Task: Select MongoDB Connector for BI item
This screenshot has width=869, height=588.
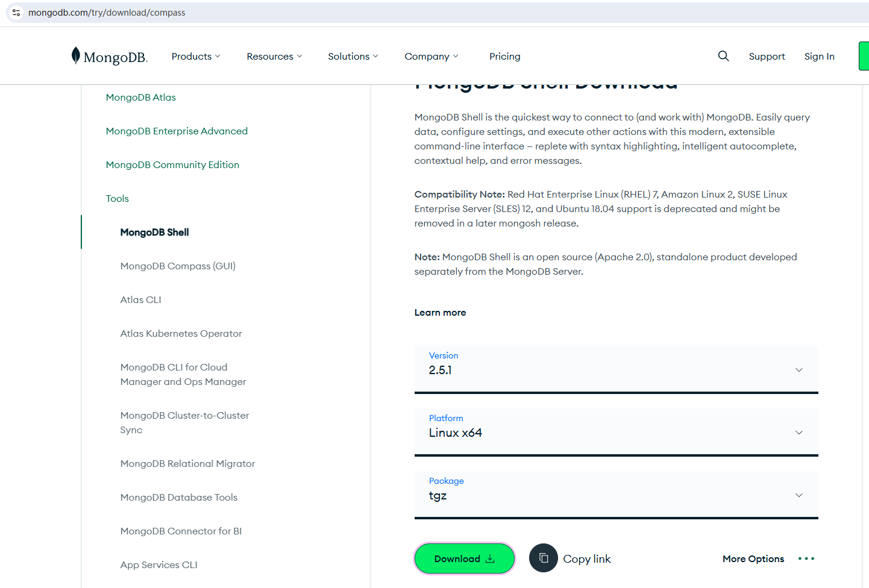Action: (181, 531)
